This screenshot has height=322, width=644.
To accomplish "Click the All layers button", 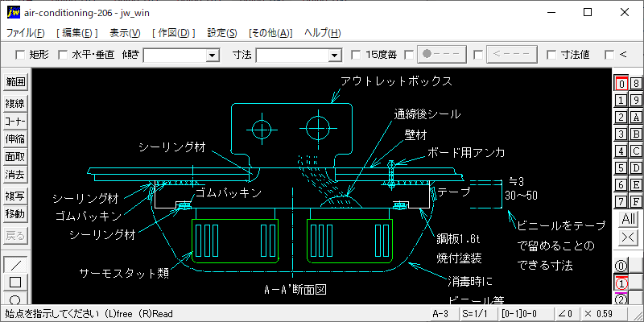I will point(629,219).
